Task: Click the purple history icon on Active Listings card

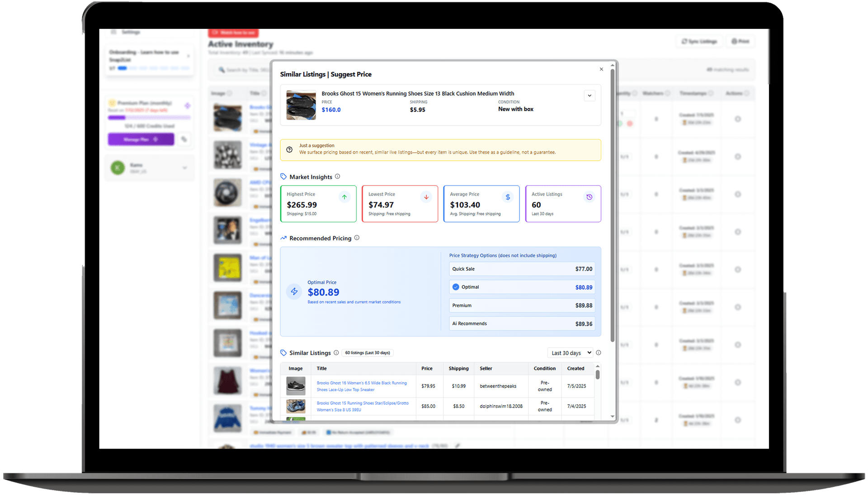Action: point(589,197)
